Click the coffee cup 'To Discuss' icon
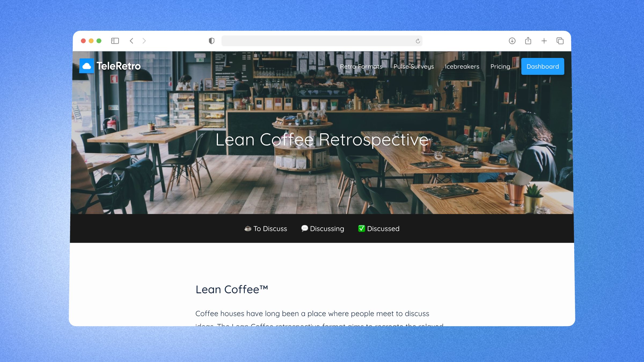This screenshot has height=362, width=644. (246, 228)
